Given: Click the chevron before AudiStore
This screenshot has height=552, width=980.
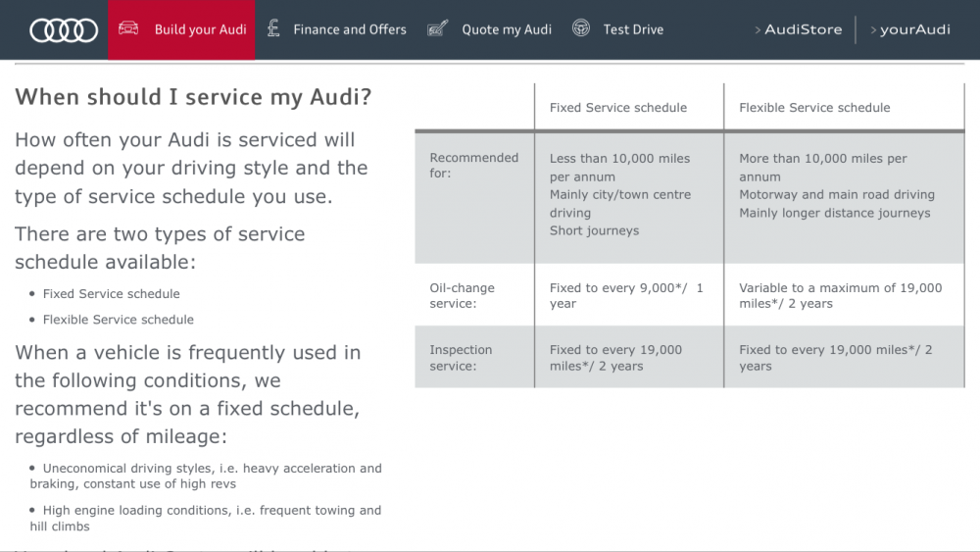Looking at the screenshot, I should (x=758, y=30).
